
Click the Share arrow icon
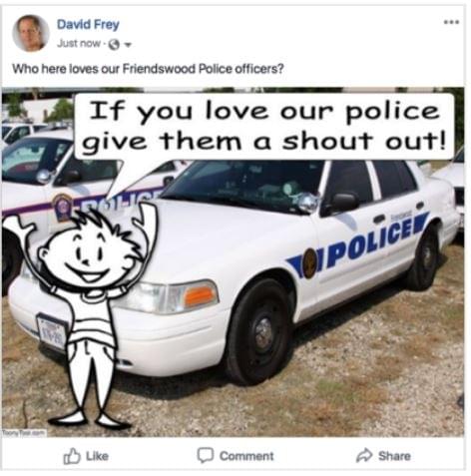(364, 455)
